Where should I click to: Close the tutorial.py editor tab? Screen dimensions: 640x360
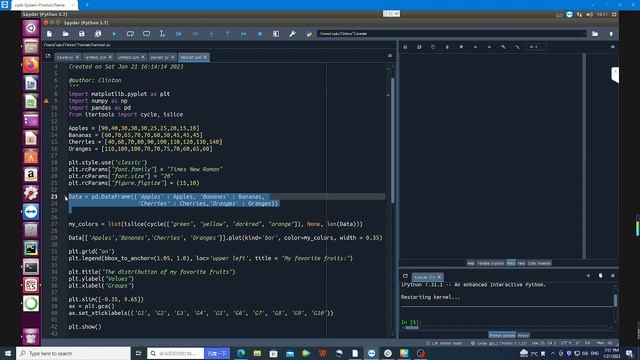[78, 57]
